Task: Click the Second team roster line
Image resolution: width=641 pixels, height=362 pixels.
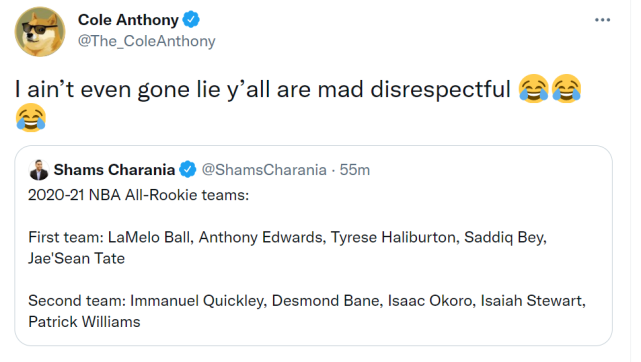Action: [307, 301]
